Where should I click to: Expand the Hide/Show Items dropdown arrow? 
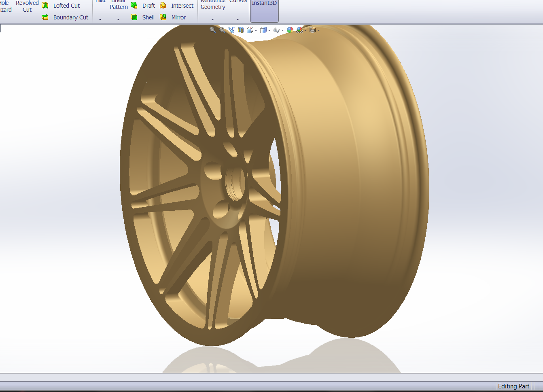[282, 30]
